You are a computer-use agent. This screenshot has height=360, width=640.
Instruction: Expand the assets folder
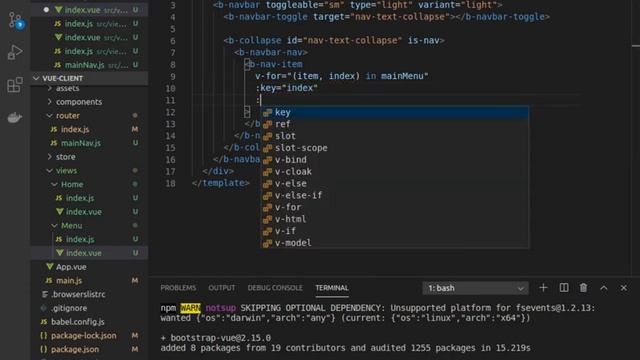89,88
